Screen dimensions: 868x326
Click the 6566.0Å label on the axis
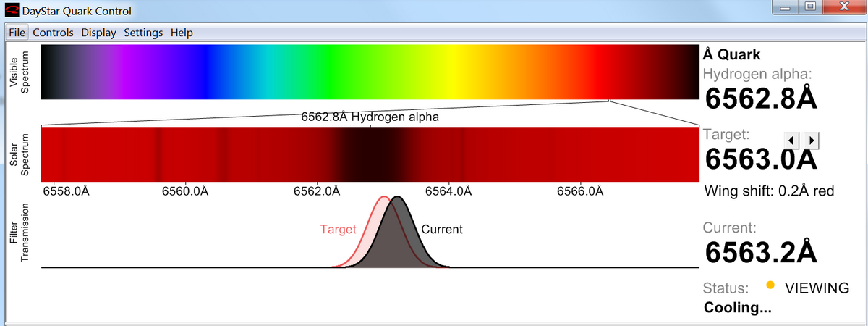(x=580, y=191)
